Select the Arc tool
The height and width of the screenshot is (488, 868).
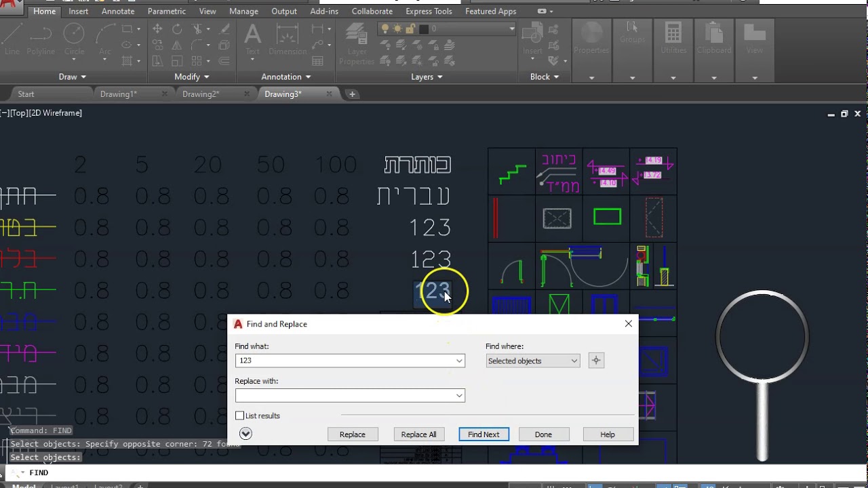click(105, 39)
